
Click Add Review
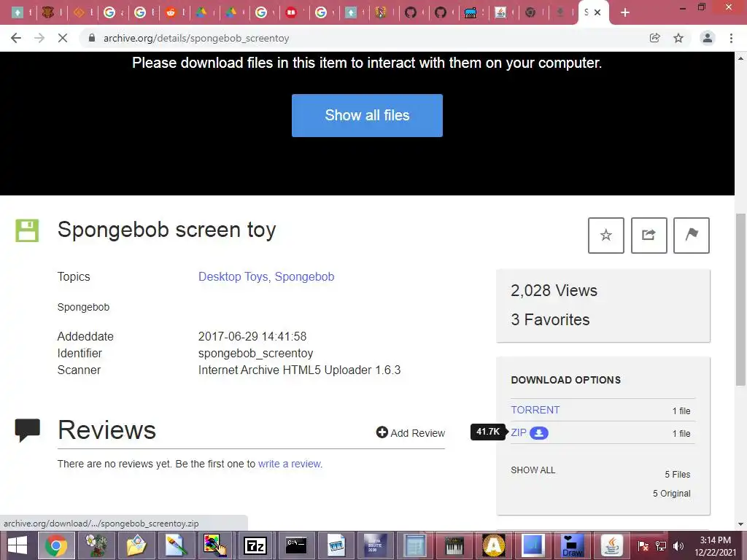pos(411,433)
